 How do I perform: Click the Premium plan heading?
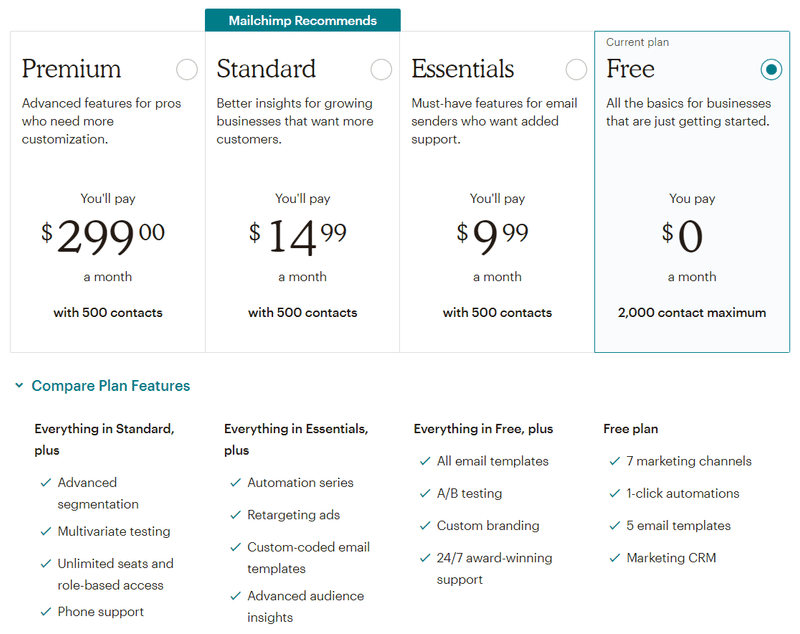point(71,69)
